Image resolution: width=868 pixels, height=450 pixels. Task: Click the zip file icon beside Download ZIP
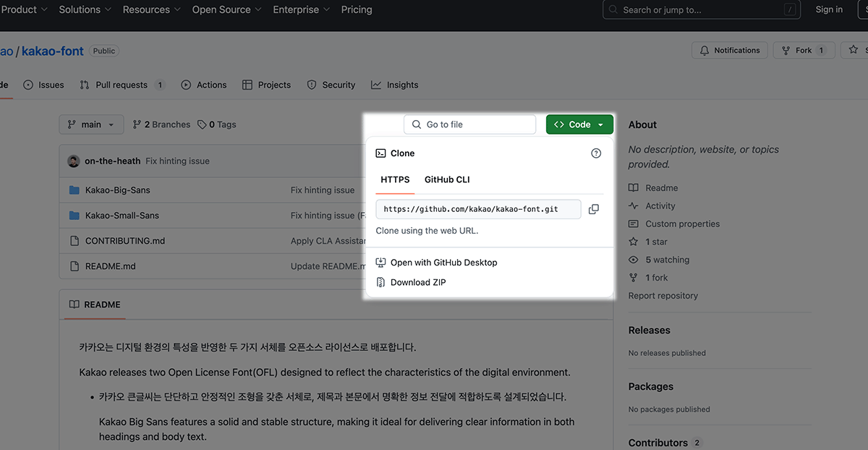pos(380,282)
